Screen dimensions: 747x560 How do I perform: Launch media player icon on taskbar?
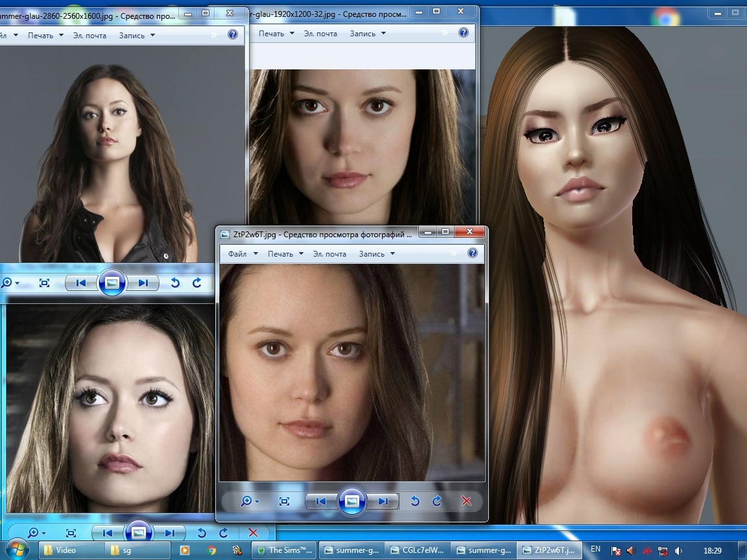click(x=184, y=550)
